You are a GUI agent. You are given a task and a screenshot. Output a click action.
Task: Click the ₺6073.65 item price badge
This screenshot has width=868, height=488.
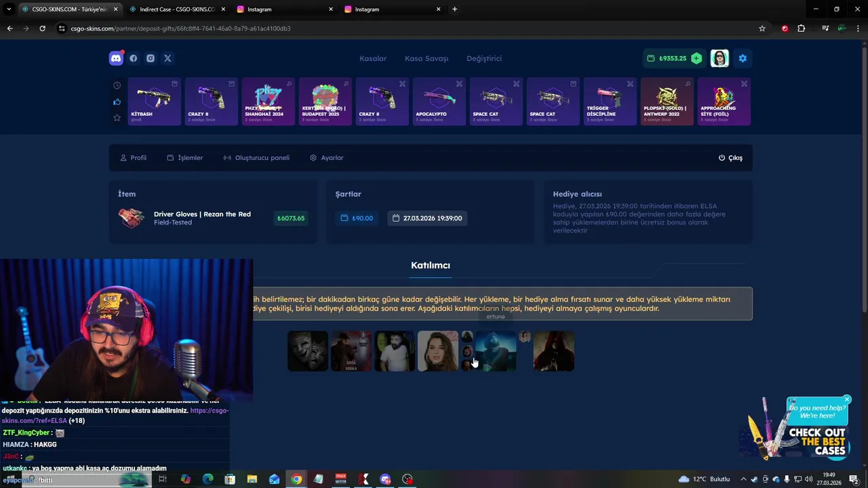point(291,218)
